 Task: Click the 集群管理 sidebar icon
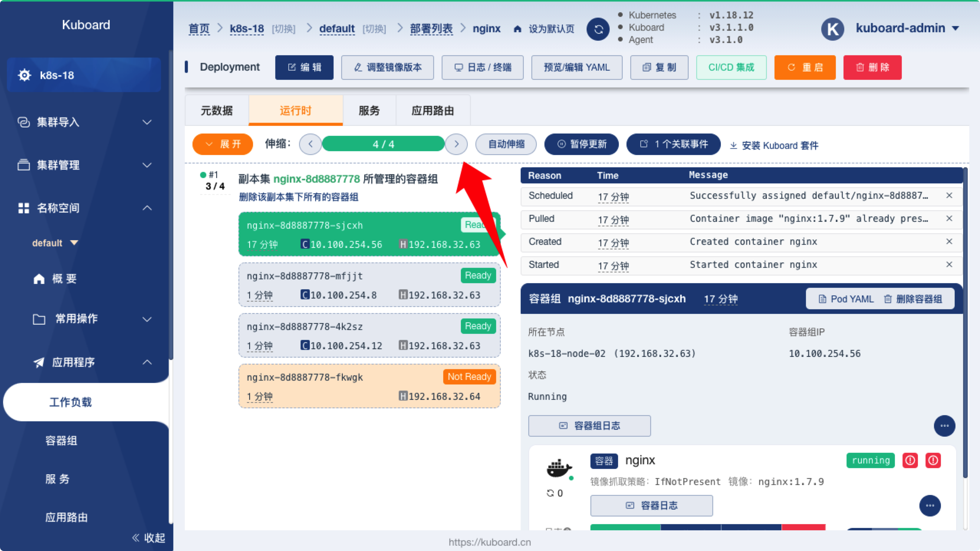click(x=24, y=165)
